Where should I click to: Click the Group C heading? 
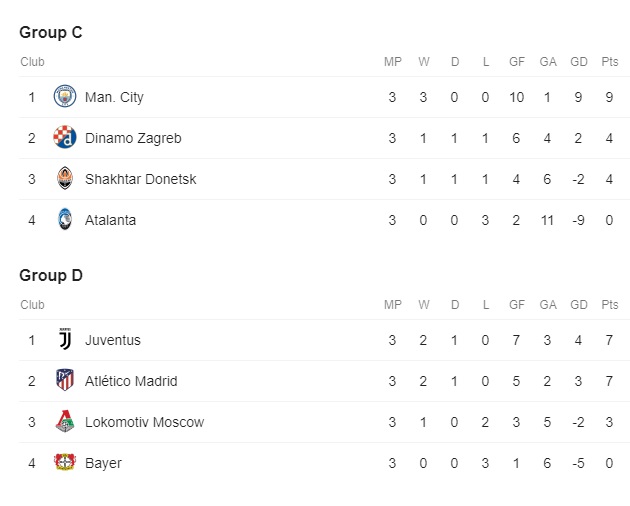51,32
